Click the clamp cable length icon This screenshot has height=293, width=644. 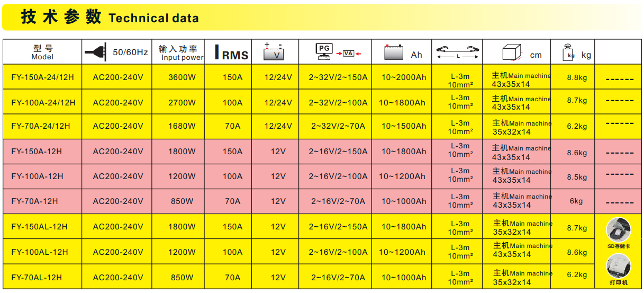457,52
